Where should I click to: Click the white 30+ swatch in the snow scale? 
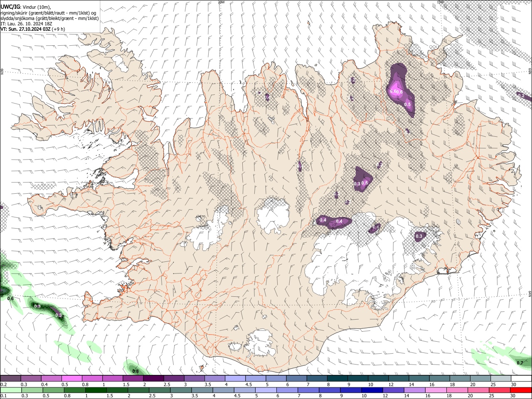(522, 379)
